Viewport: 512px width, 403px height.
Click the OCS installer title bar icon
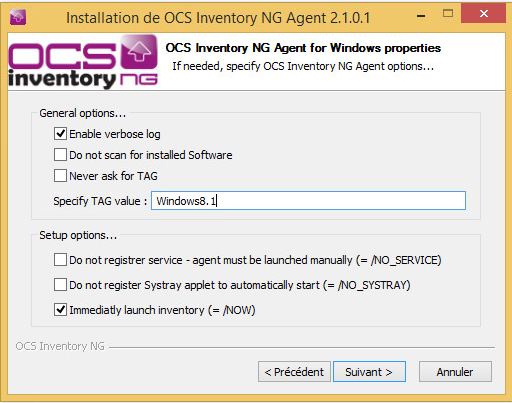(x=18, y=17)
